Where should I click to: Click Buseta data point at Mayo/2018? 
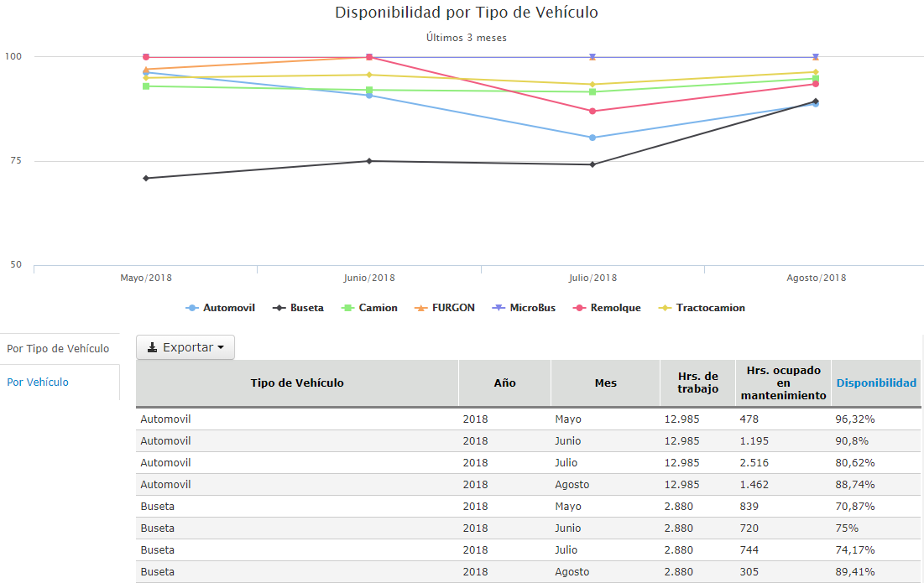(146, 178)
